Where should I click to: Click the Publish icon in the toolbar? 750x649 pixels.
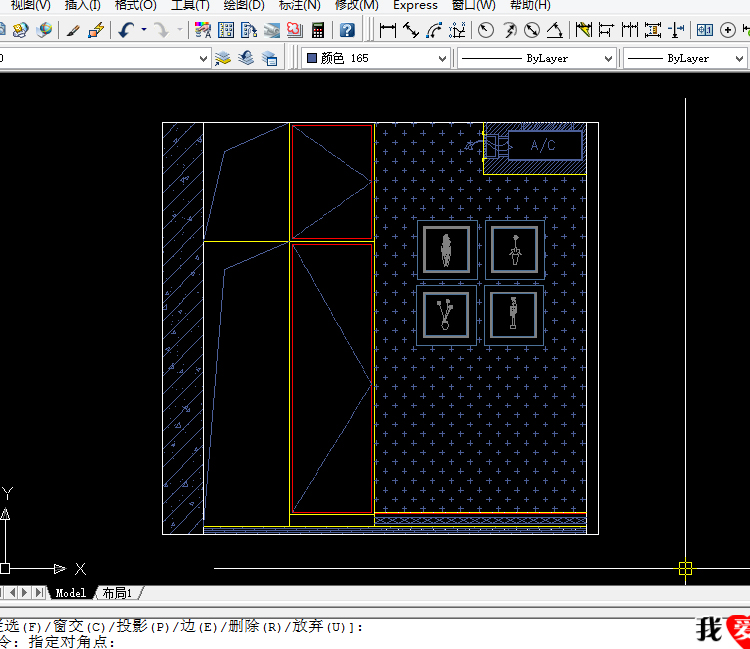coord(20,30)
